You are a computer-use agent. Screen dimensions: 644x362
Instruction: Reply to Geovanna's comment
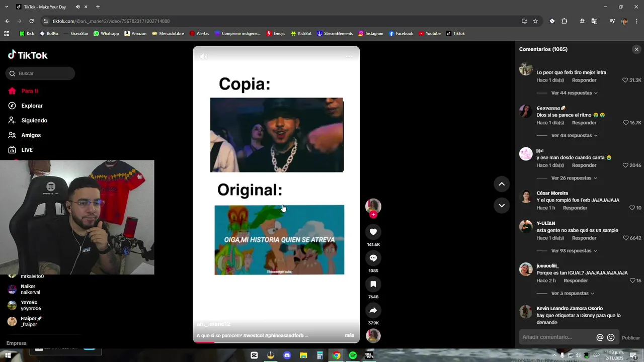[x=584, y=123]
